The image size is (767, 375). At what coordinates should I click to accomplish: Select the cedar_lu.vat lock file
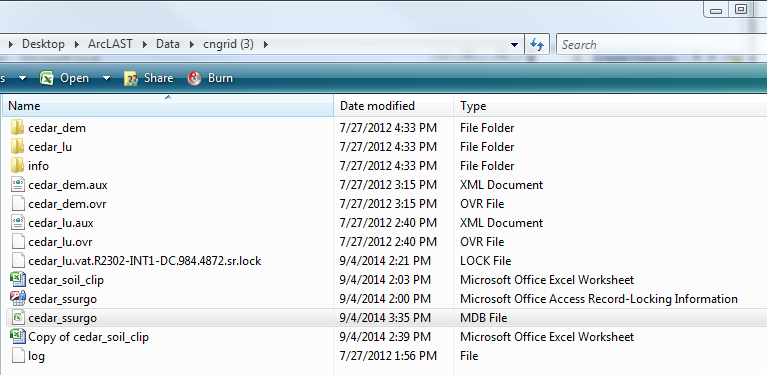coord(144,261)
